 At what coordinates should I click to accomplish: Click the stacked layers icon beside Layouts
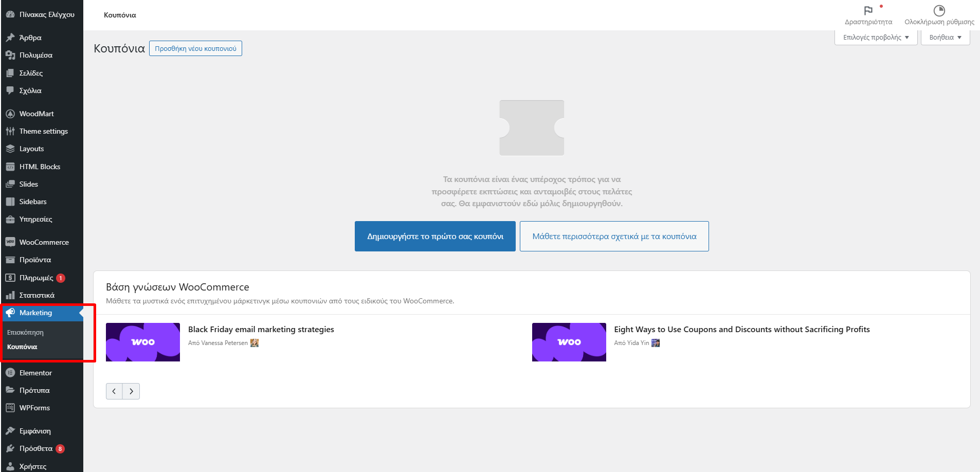(10, 149)
